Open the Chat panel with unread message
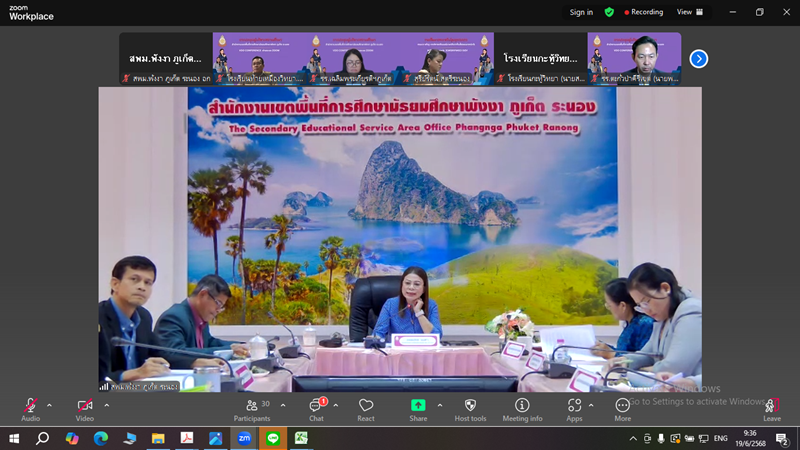The height and width of the screenshot is (450, 800). (x=316, y=410)
